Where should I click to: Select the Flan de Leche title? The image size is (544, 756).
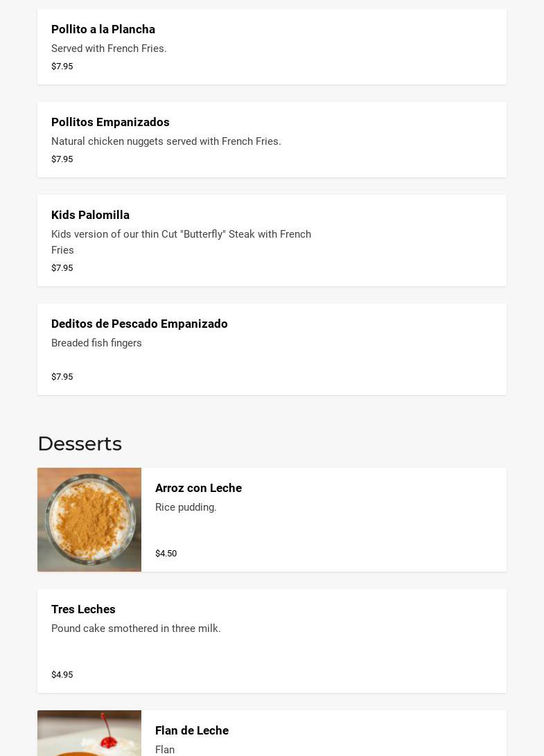pos(192,730)
